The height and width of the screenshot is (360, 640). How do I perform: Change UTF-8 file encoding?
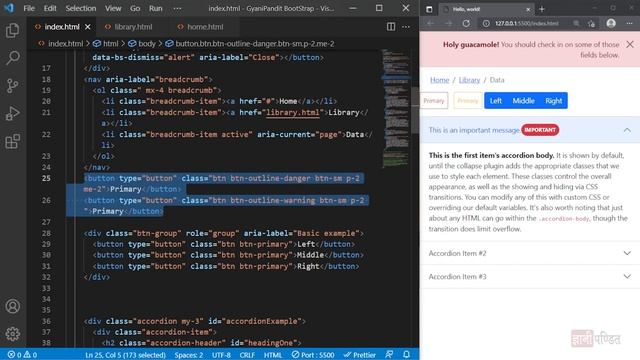pyautogui.click(x=221, y=355)
